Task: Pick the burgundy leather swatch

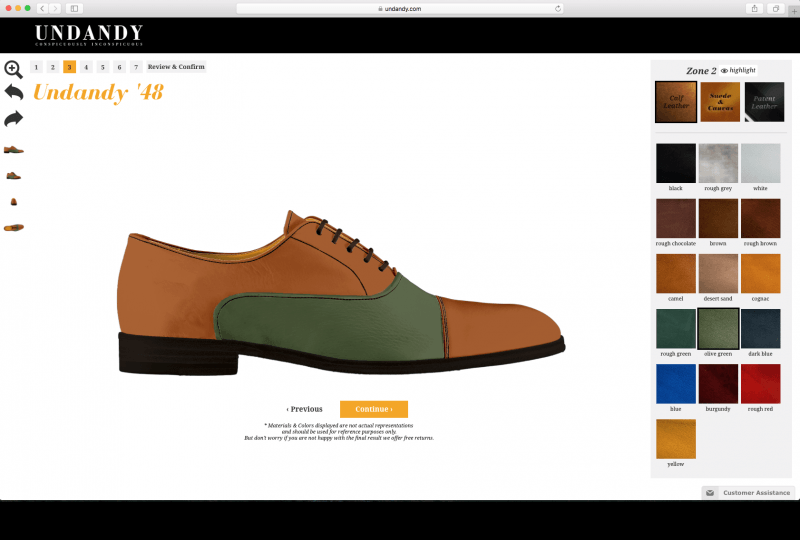Action: (x=717, y=384)
